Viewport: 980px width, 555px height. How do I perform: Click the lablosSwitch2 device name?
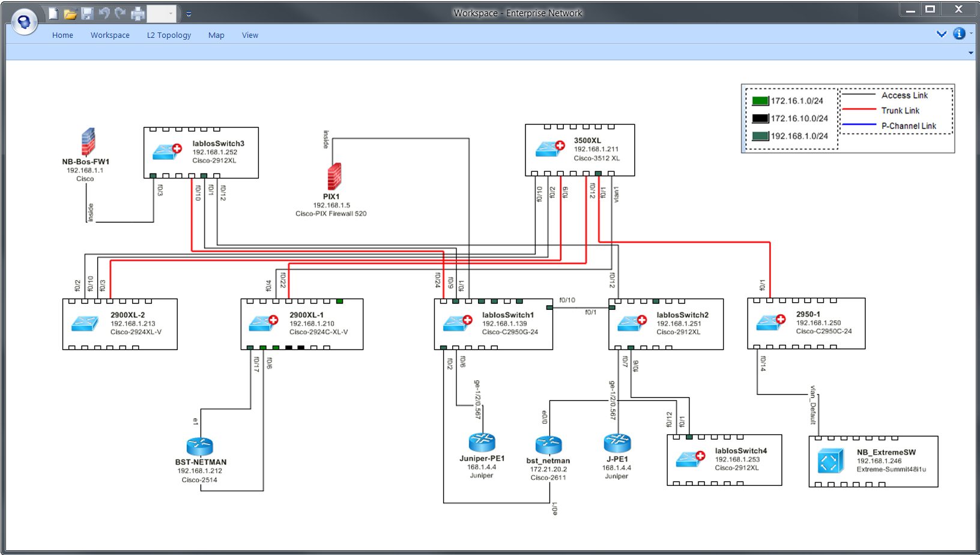[x=682, y=315]
